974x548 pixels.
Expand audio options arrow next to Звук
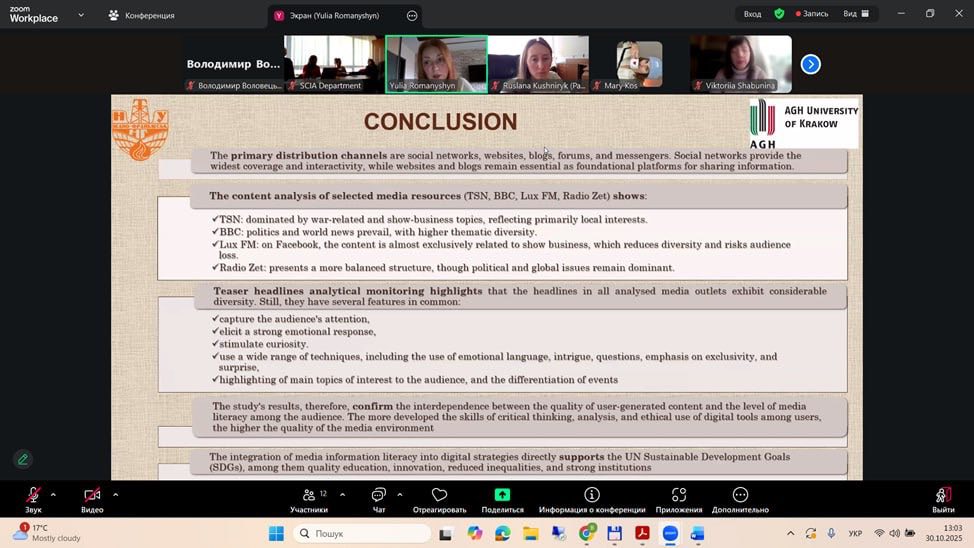tap(53, 494)
